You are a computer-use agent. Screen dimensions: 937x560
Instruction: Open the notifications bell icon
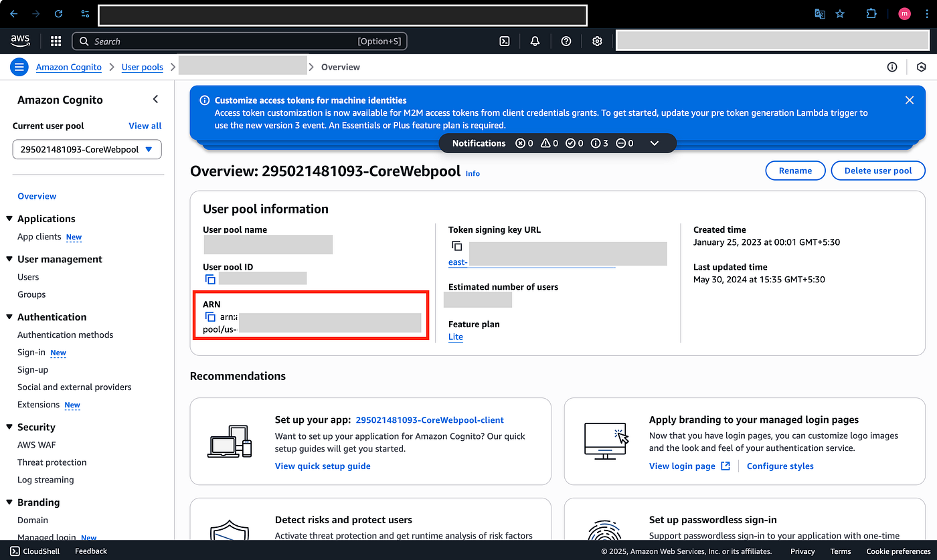[x=535, y=41]
